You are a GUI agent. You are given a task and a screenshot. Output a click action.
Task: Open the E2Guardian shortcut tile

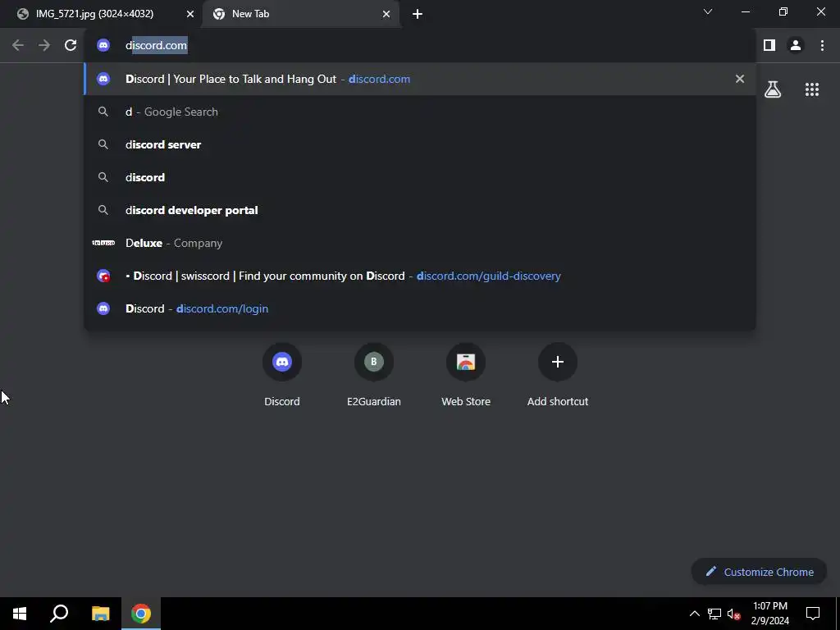[x=374, y=375]
